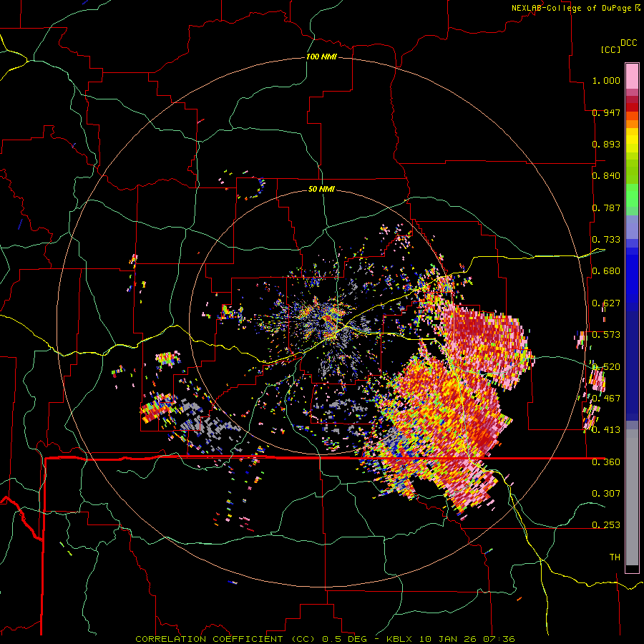Select the gray segment of the color bar

point(632,497)
